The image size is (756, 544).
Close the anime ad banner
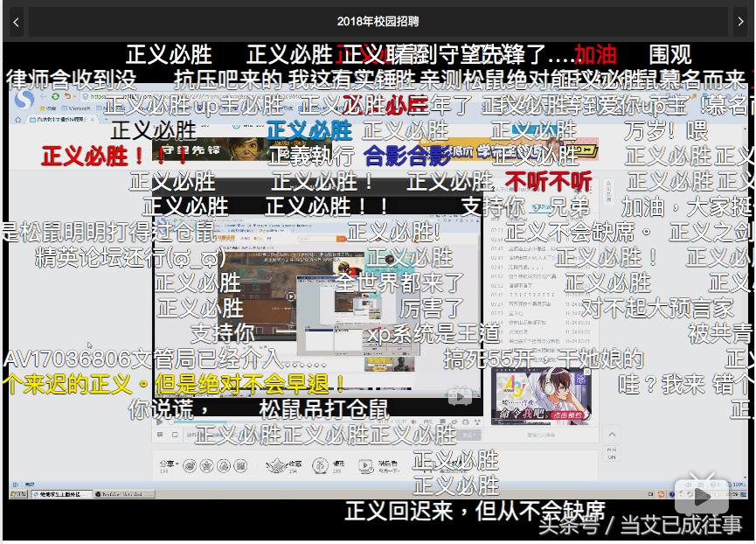pyautogui.click(x=586, y=372)
